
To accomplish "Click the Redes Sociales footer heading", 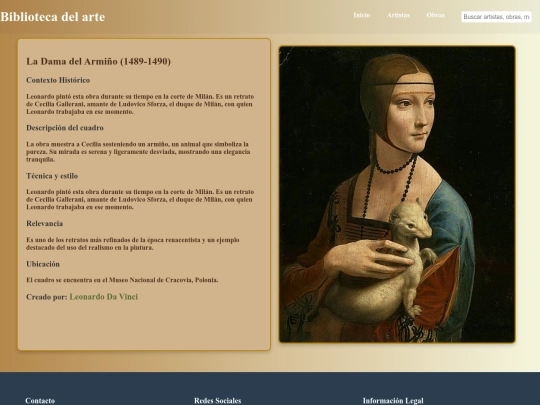I will (x=218, y=401).
